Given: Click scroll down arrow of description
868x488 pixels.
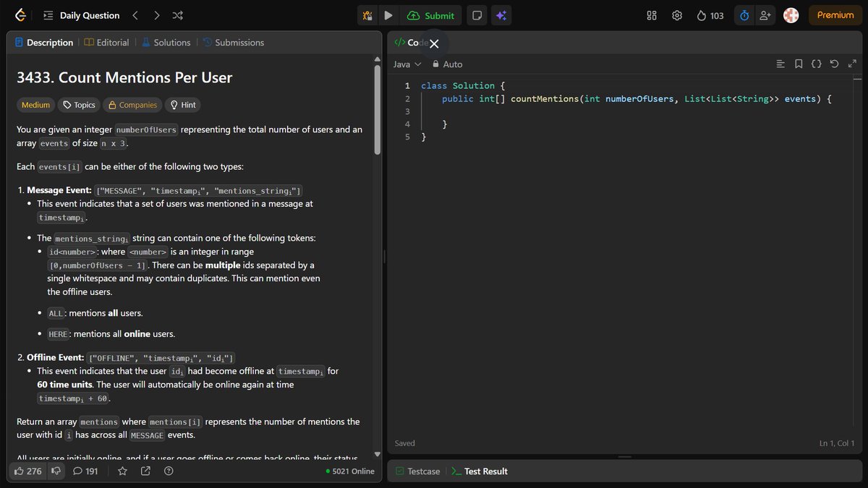Looking at the screenshot, I should [x=377, y=454].
